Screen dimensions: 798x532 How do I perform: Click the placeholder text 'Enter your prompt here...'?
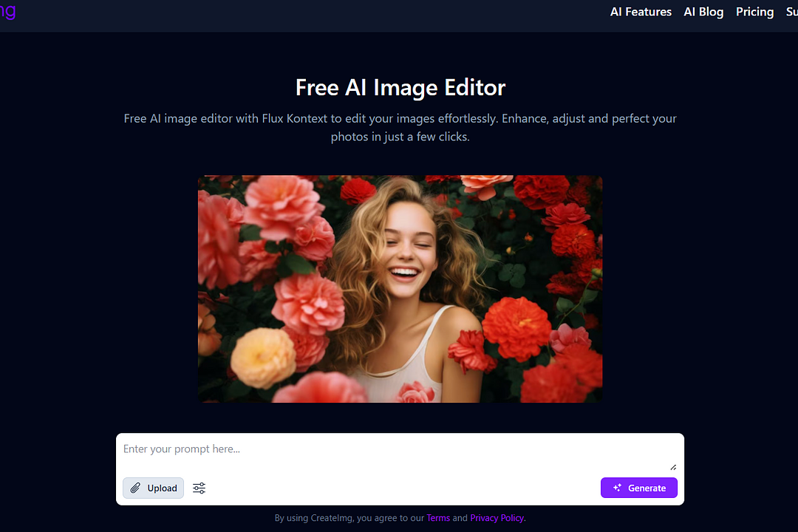[x=182, y=449]
